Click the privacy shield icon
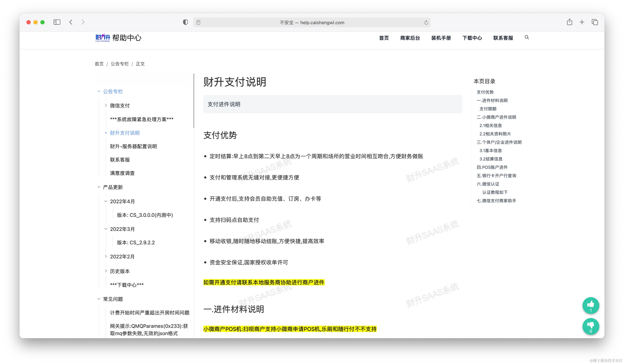 pyautogui.click(x=185, y=22)
